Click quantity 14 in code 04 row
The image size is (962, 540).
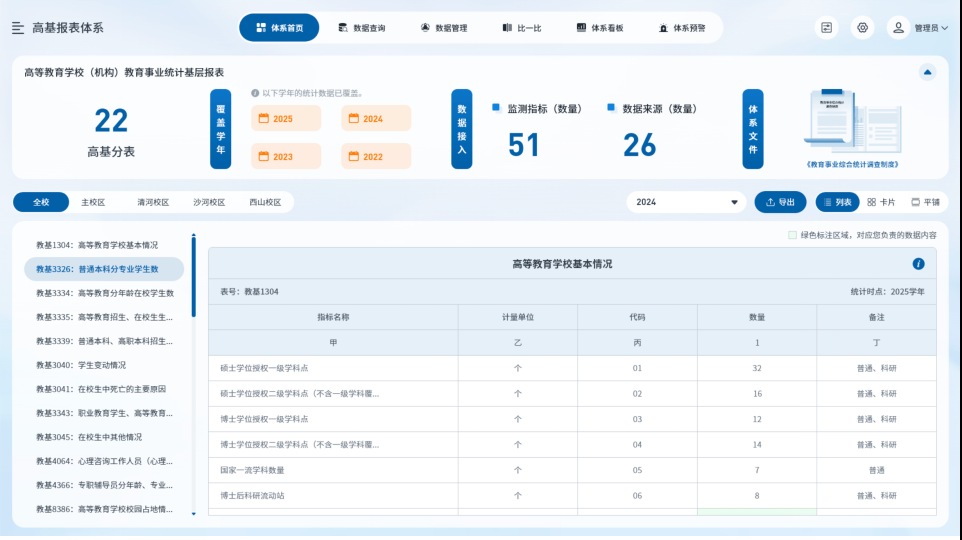click(x=757, y=445)
